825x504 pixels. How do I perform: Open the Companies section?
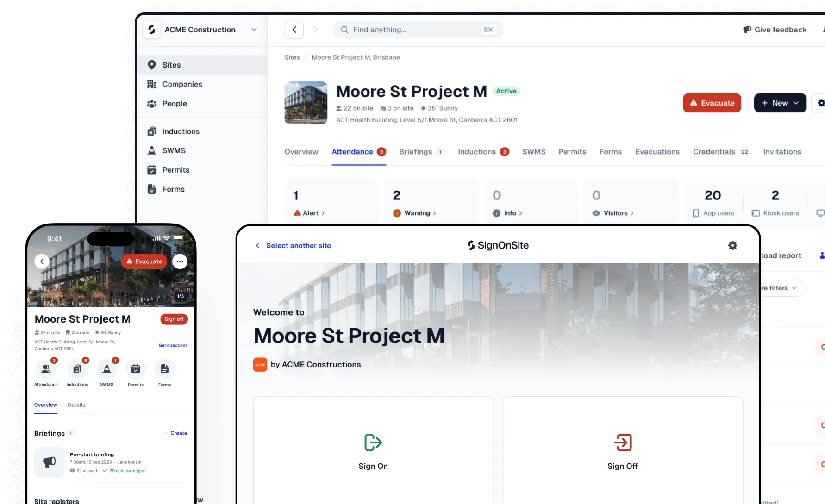click(x=181, y=84)
